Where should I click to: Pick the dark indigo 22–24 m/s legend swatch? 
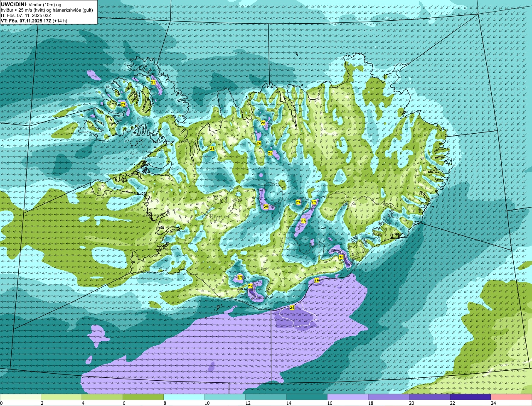pos(470,397)
